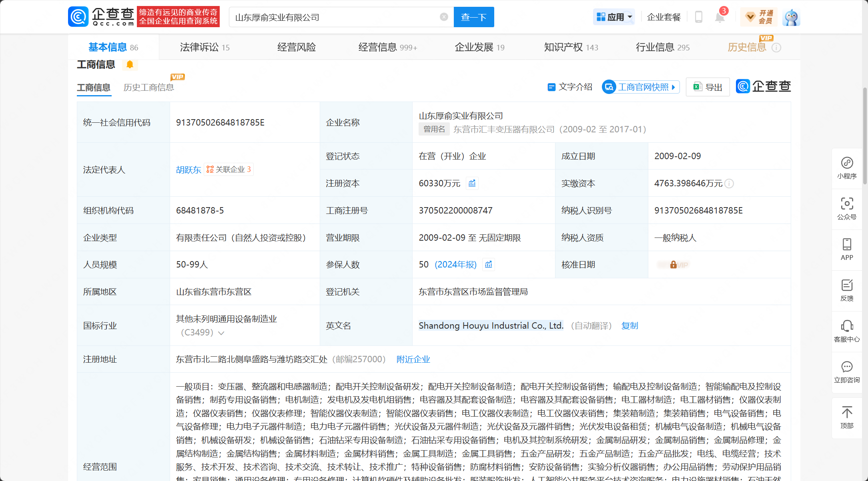Toggle the 工商信息 orange bell alert
This screenshot has height=481, width=868.
(130, 64)
